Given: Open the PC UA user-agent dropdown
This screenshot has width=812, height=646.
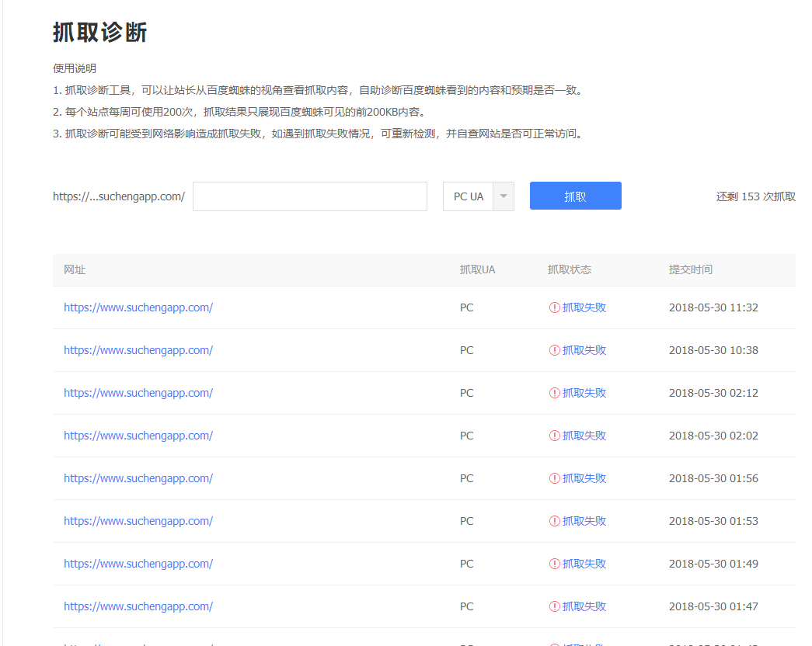Looking at the screenshot, I should 470,196.
